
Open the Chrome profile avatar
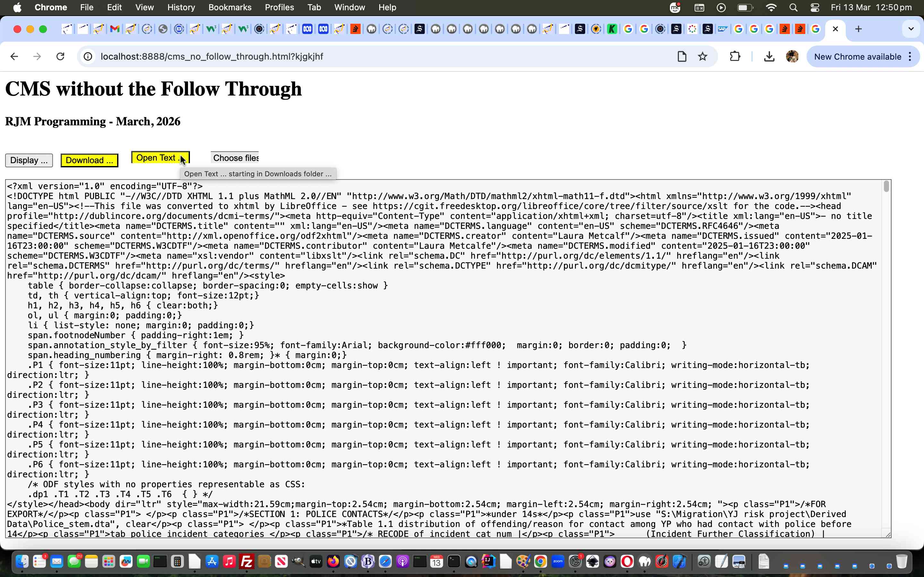click(x=792, y=56)
